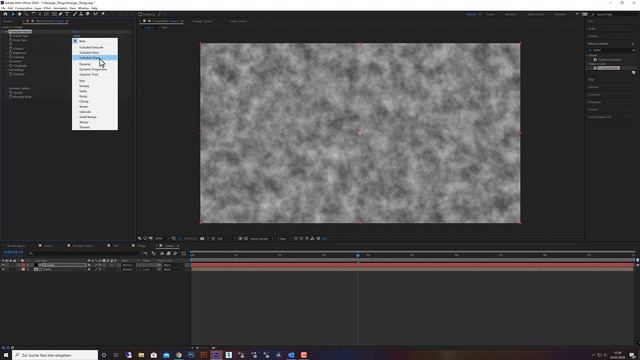This screenshot has width=640, height=360.
Task: Select the Type text tool
Action: tap(67, 14)
